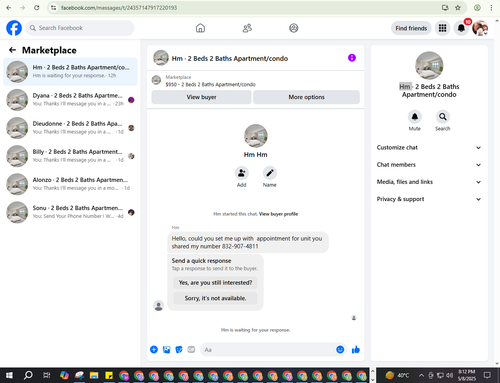Mute this conversation

(x=415, y=117)
